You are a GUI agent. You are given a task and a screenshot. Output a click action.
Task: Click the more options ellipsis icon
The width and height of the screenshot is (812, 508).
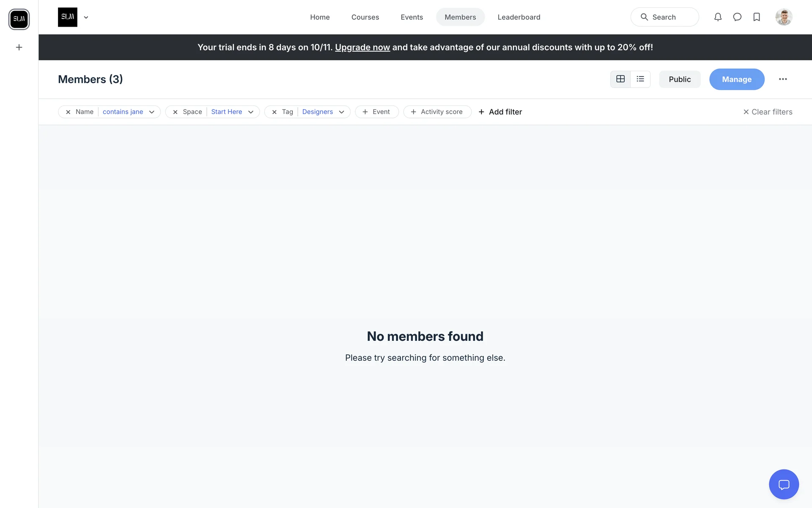coord(783,79)
